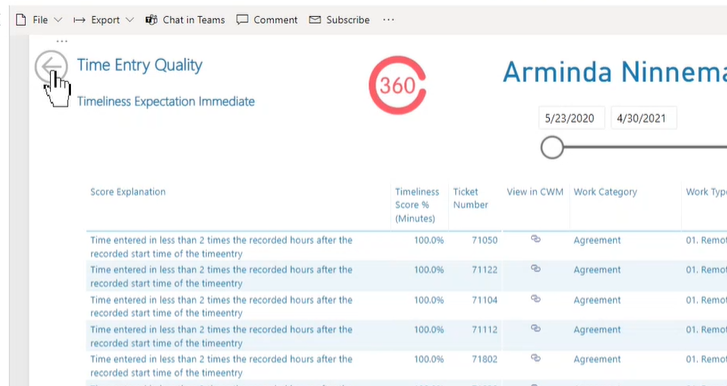
Task: Expand the File dropdown chevron
Action: 58,20
